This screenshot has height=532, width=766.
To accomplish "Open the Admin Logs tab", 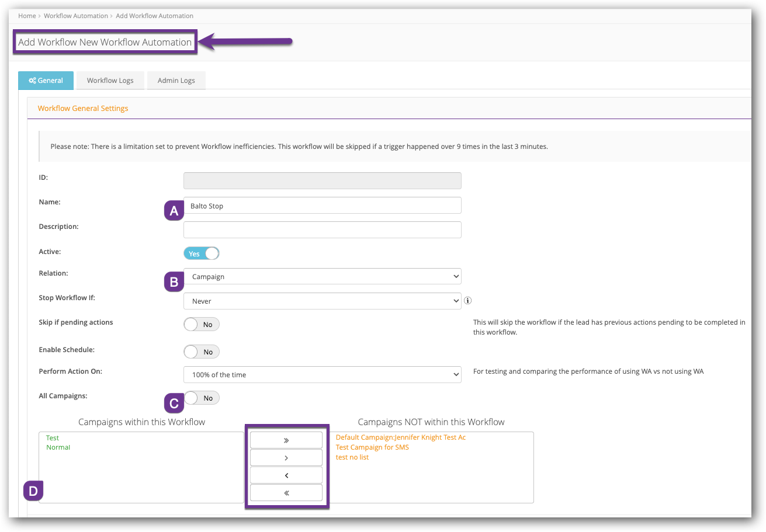I will click(176, 81).
